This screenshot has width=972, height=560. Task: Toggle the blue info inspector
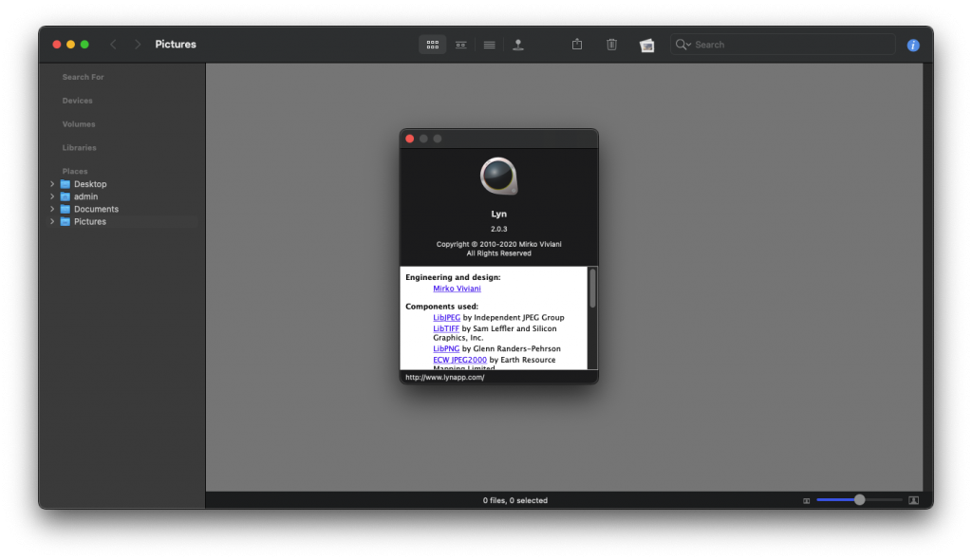tap(913, 46)
